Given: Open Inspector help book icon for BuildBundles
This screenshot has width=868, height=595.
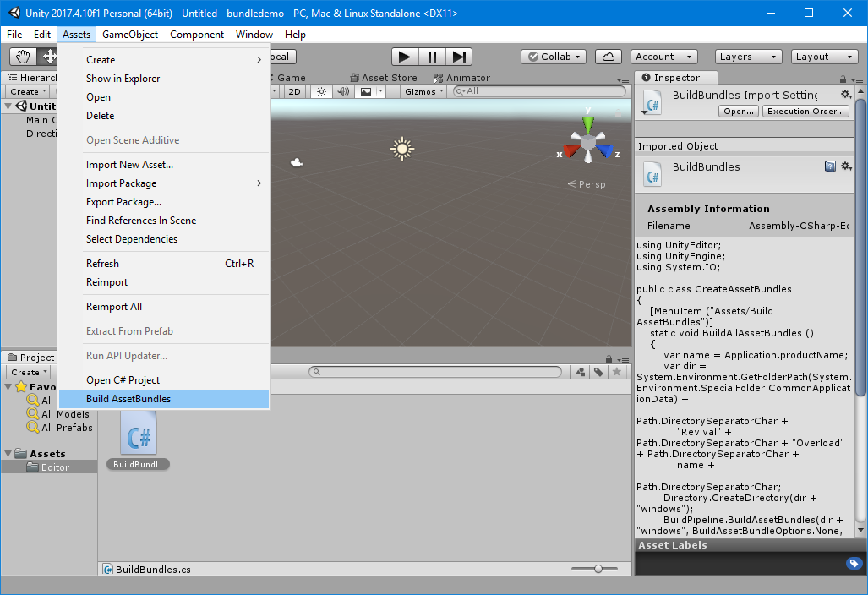Looking at the screenshot, I should pos(830,166).
